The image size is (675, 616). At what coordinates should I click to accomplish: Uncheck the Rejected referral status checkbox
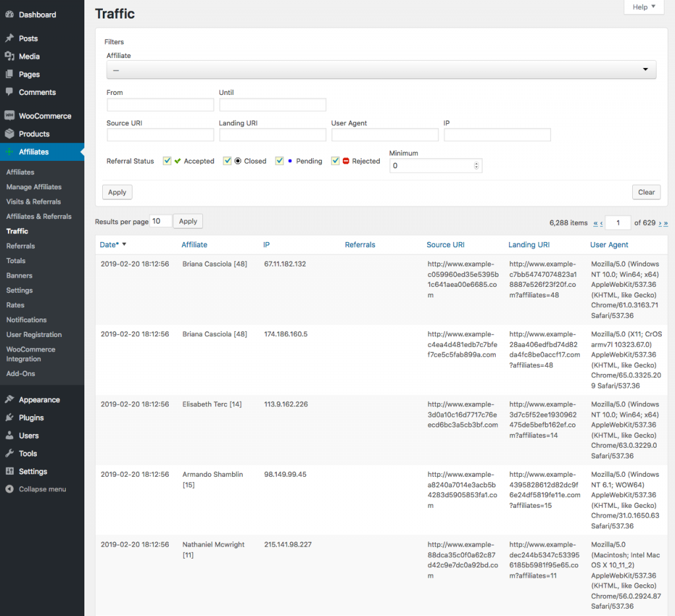336,161
